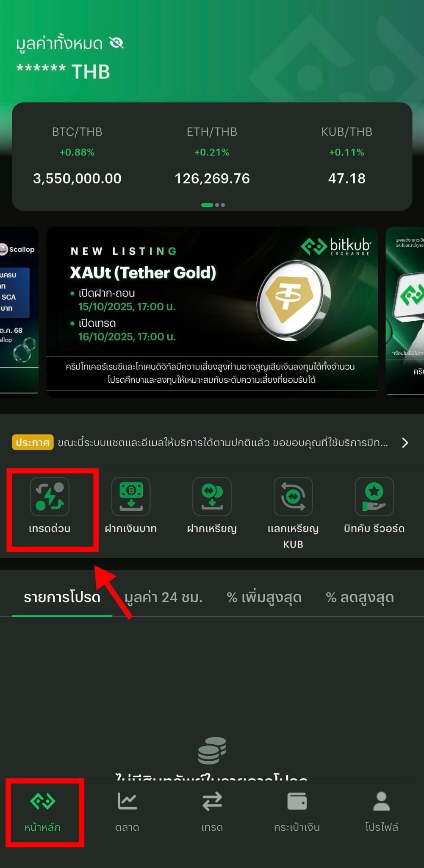Open the XAUt Tether Gold listing banner
Viewport: 424px width, 868px height.
click(212, 312)
